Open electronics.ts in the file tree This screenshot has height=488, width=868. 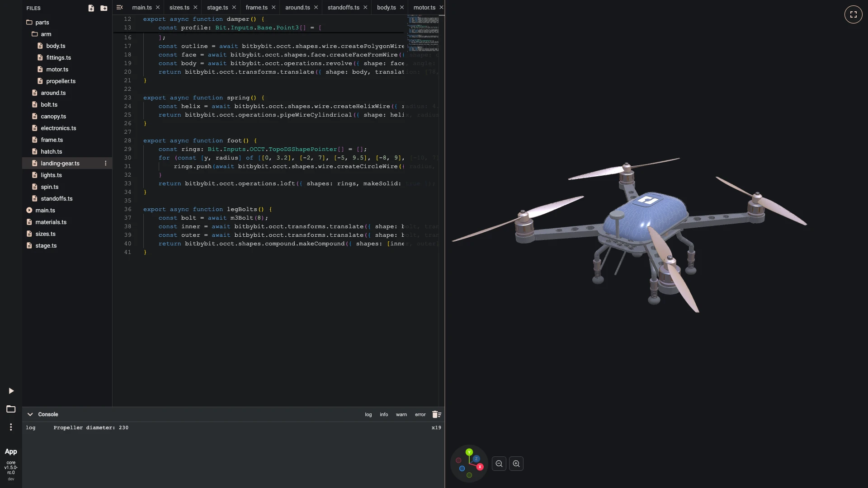pos(58,128)
